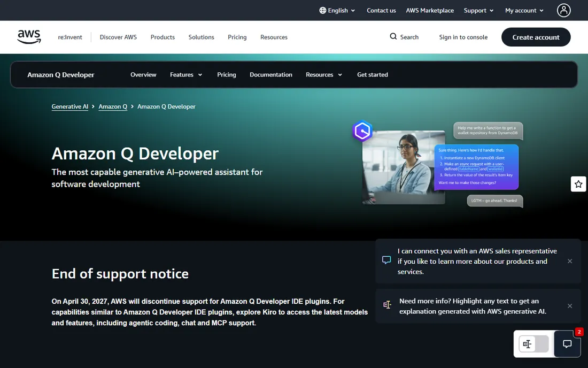Expand the My account dropdown
Viewport: 588px width, 368px height.
pyautogui.click(x=524, y=10)
